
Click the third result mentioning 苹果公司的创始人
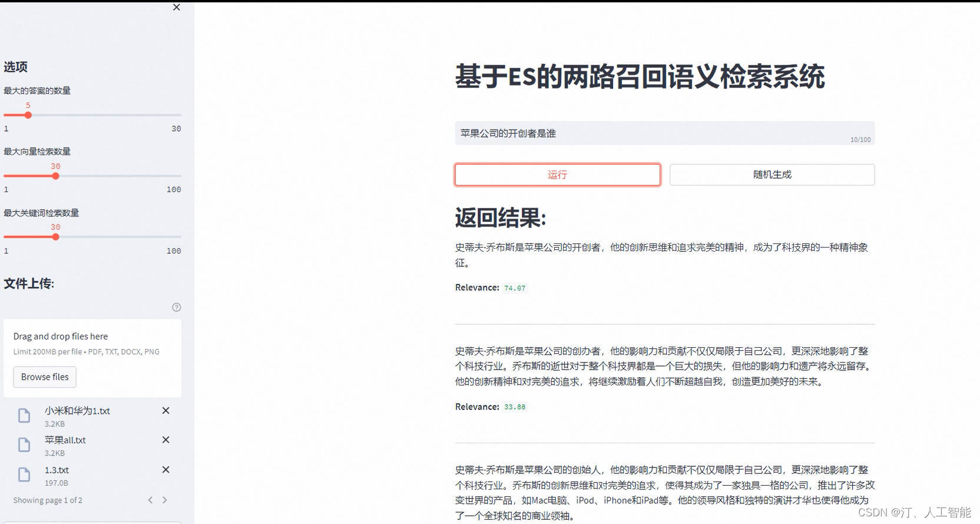tap(665, 493)
